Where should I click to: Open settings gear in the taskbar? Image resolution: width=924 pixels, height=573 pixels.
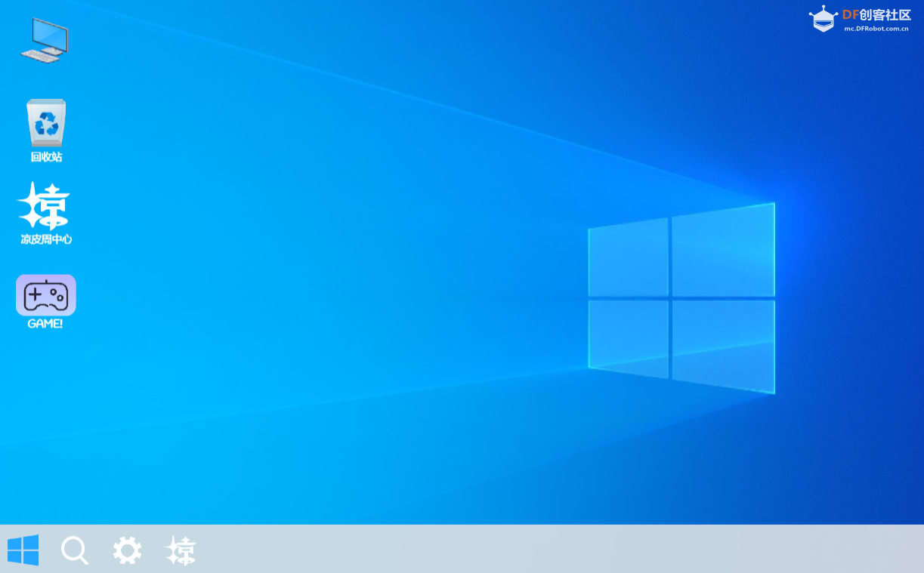point(127,550)
